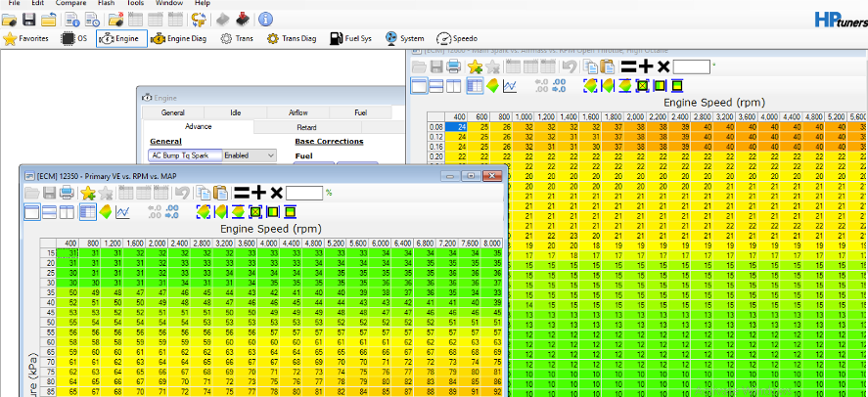
Task: Show 3D surface view in Main Spark window
Action: [492, 86]
